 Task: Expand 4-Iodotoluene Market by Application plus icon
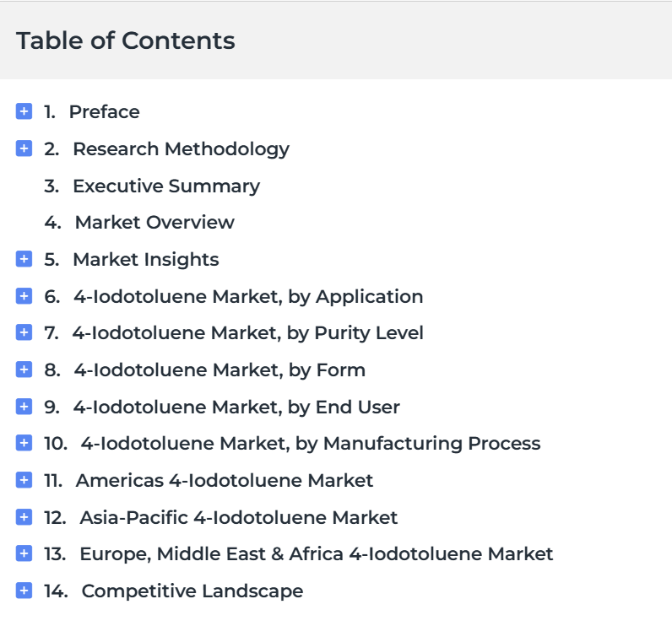[24, 296]
